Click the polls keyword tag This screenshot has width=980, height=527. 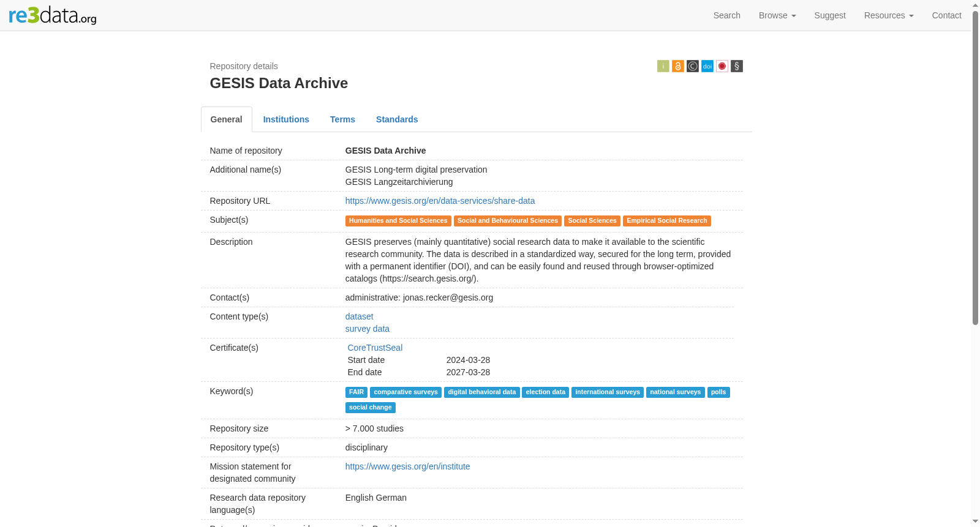[x=718, y=392]
